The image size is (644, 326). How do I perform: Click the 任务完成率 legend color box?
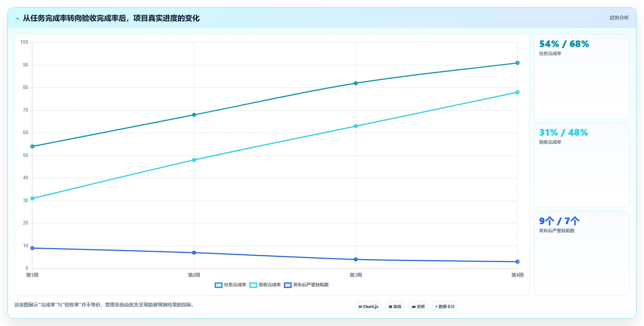coord(219,285)
